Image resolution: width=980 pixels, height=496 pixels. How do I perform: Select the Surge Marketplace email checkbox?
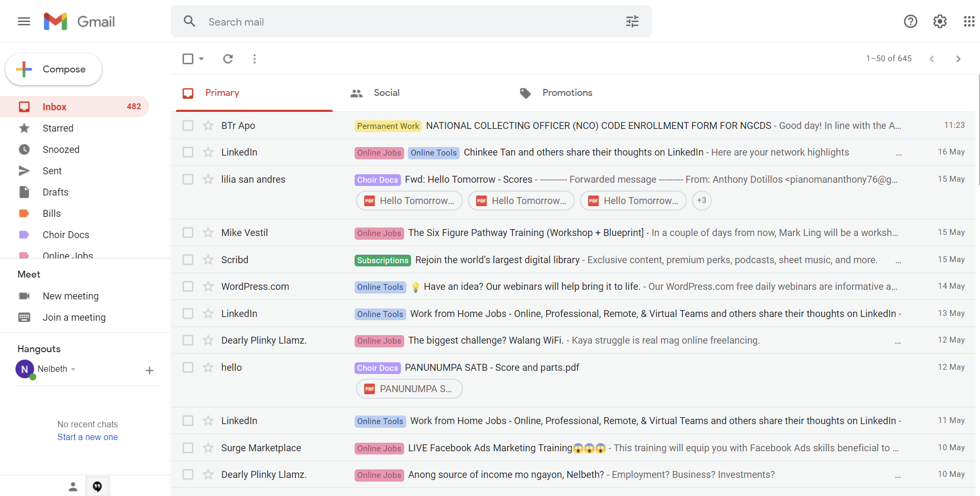pyautogui.click(x=188, y=448)
